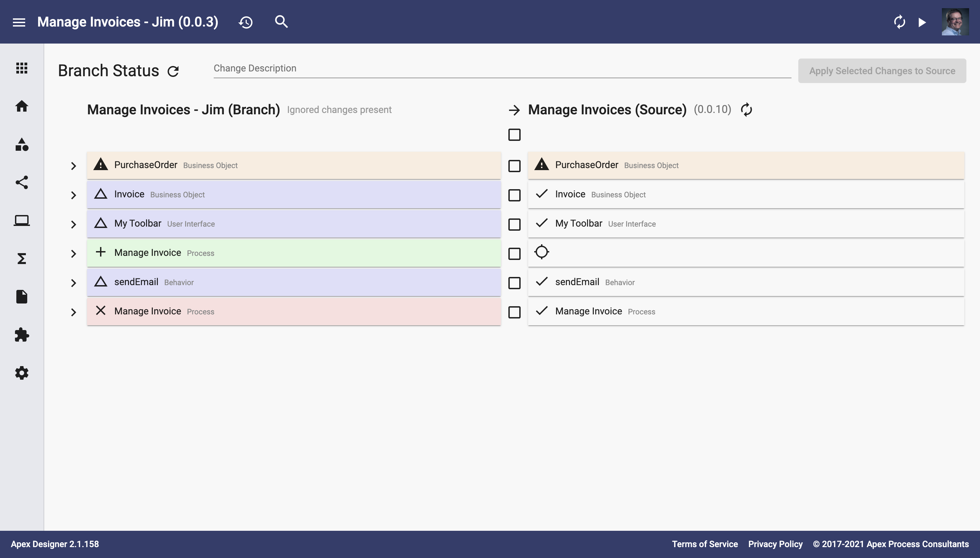Click Apply Selected Changes to Source button

pyautogui.click(x=882, y=71)
